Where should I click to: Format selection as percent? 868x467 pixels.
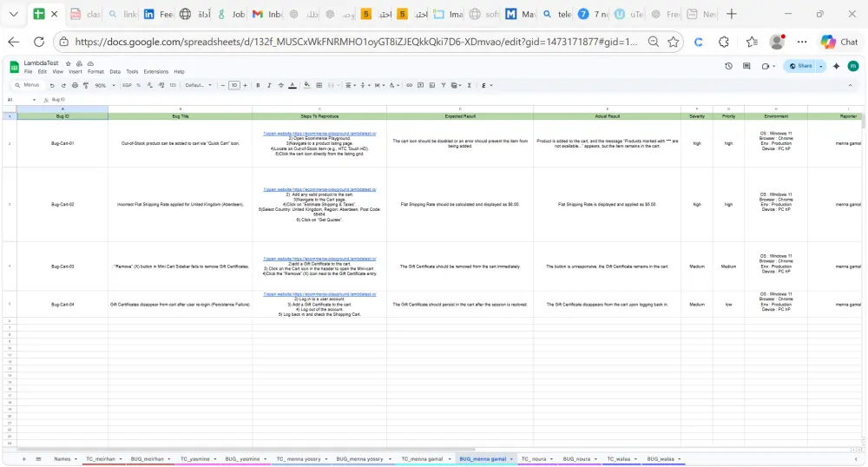click(138, 86)
